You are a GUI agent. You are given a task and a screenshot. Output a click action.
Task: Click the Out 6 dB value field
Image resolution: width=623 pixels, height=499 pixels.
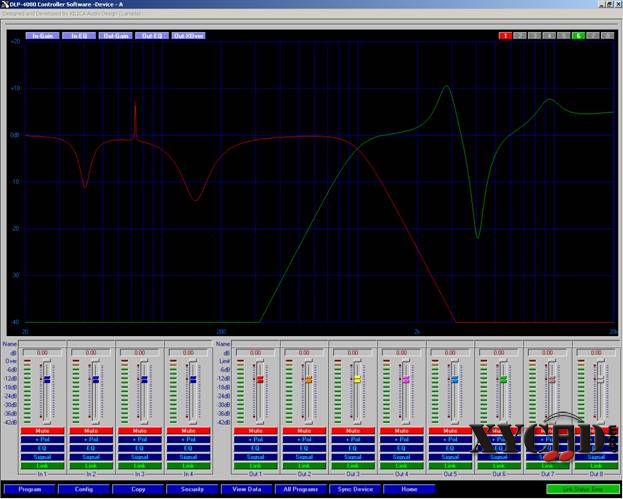click(x=499, y=353)
